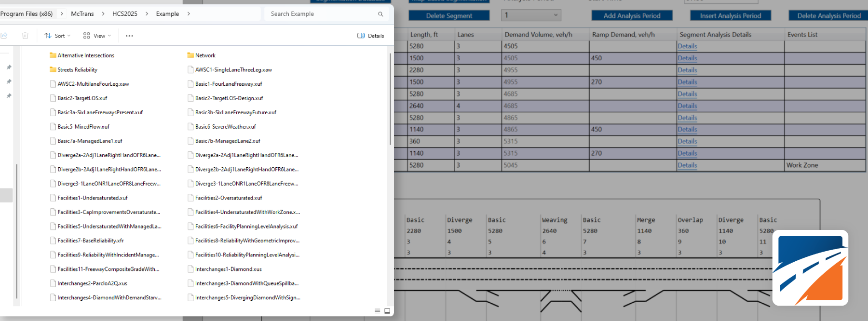Open Details link for first 5280 ft segment
The image size is (868, 321).
click(687, 46)
